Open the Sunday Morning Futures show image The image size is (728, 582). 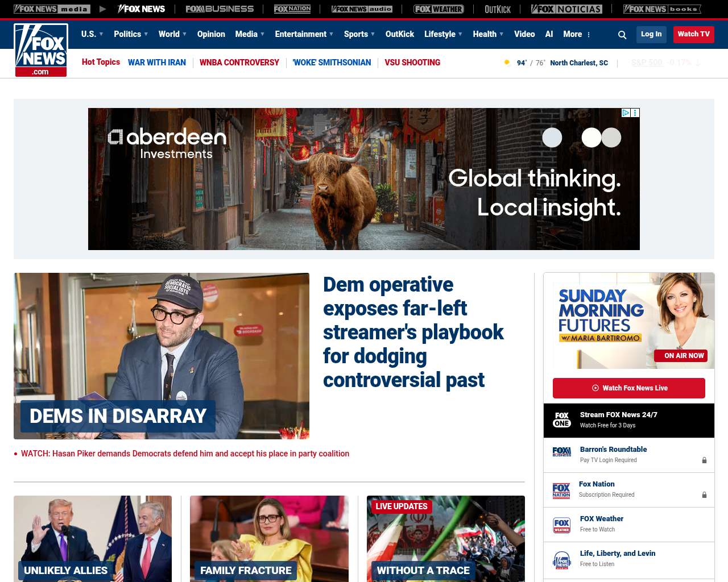(x=629, y=321)
